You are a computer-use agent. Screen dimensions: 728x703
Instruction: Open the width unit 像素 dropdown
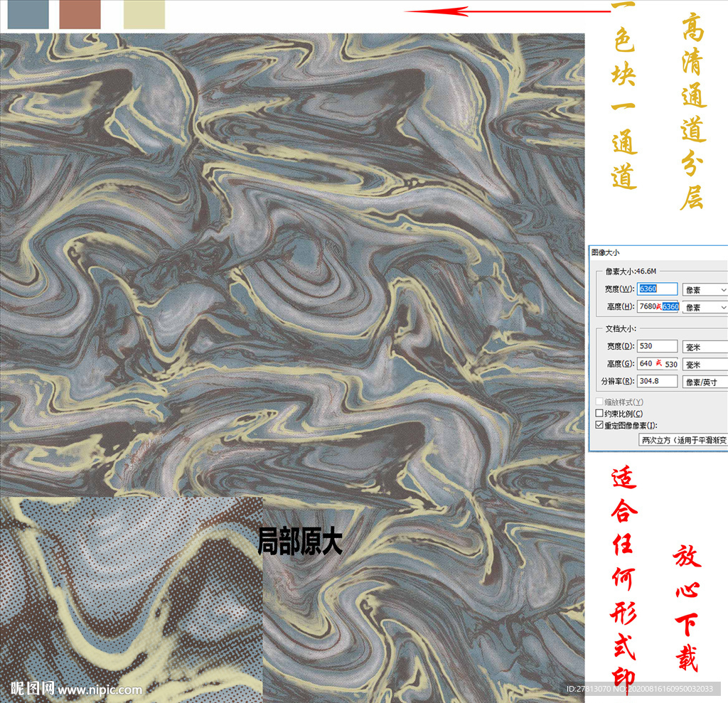click(705, 290)
